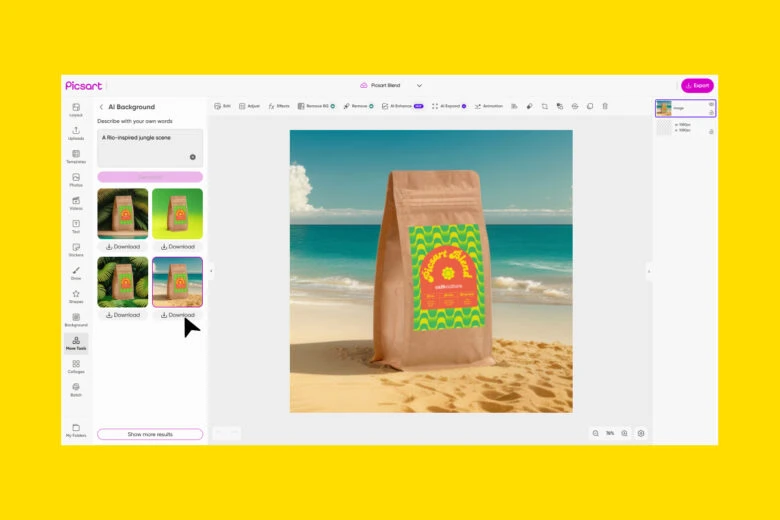Expand the Picsart Blend project name dropdown
The height and width of the screenshot is (520, 780).
pos(419,86)
